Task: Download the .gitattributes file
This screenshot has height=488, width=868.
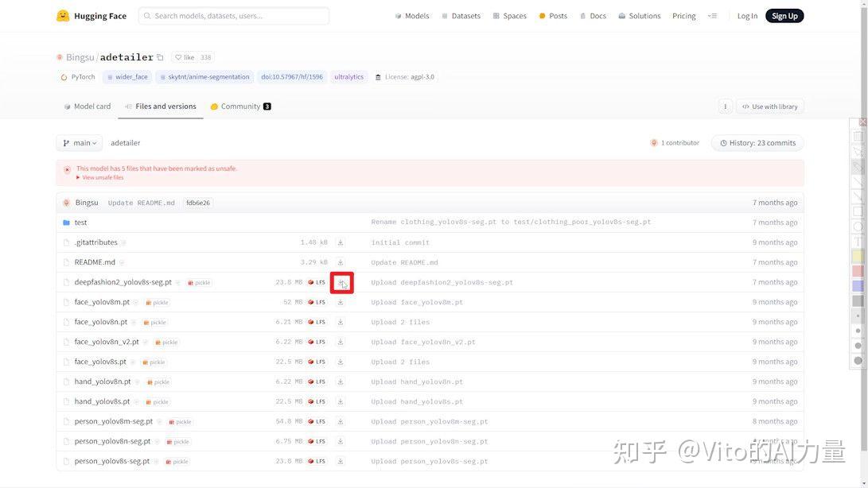Action: point(341,242)
